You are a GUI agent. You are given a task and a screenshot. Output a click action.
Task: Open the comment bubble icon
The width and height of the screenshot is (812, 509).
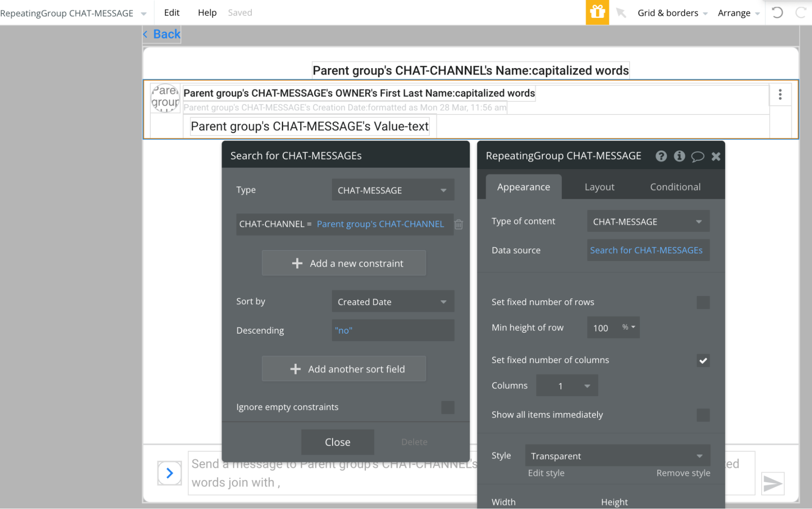click(697, 156)
